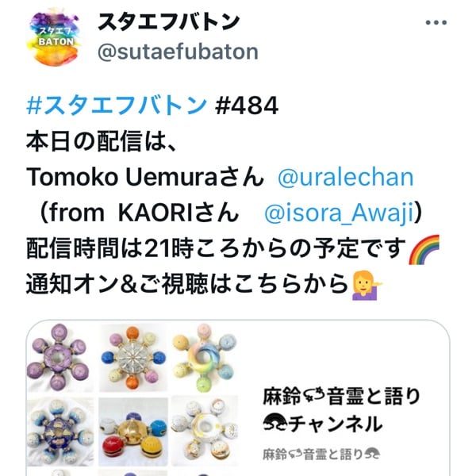The width and height of the screenshot is (476, 476).
Task: Open the pastel rainbow ring ornament thumbnail
Action: [205, 357]
